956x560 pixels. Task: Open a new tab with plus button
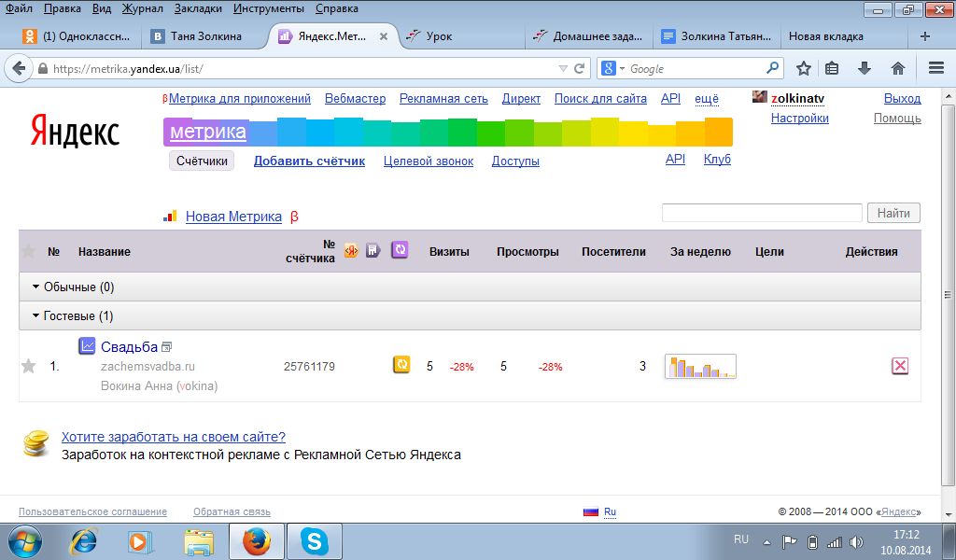click(x=925, y=36)
